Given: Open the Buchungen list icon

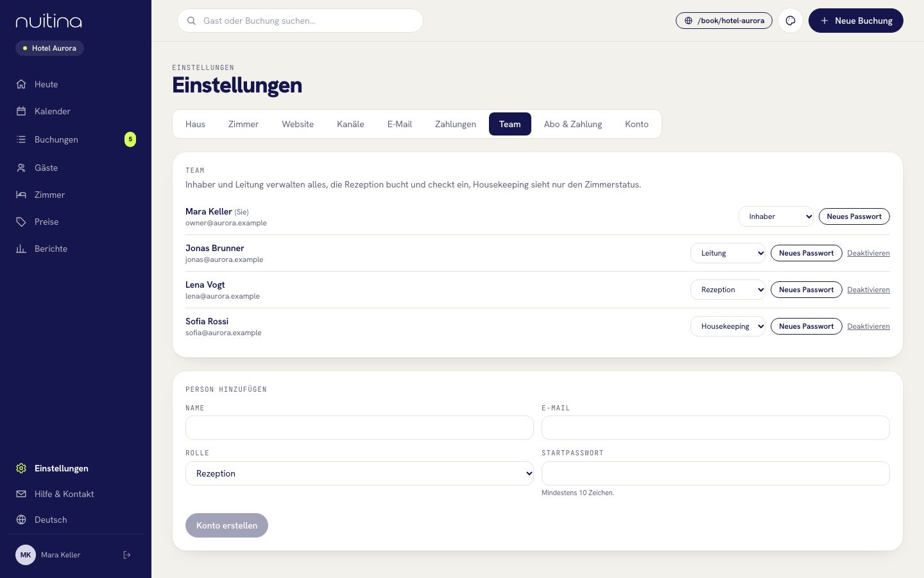Looking at the screenshot, I should point(21,139).
